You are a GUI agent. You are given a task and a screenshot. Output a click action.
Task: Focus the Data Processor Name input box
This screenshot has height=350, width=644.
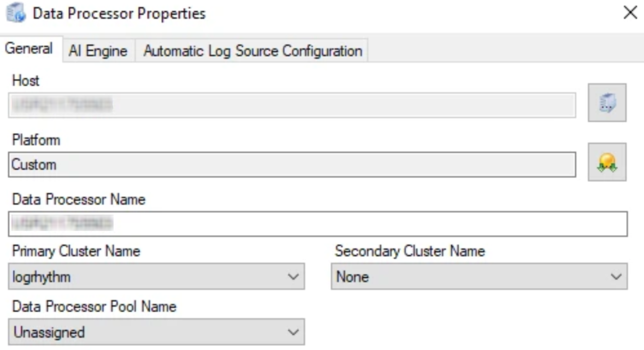point(318,224)
